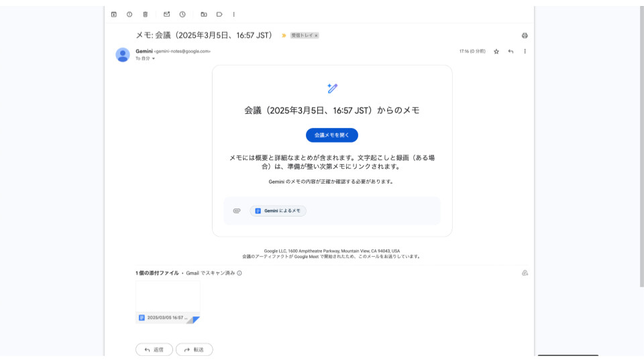The height and width of the screenshot is (362, 644).
Task: Move the email with the folder icon
Action: [204, 14]
